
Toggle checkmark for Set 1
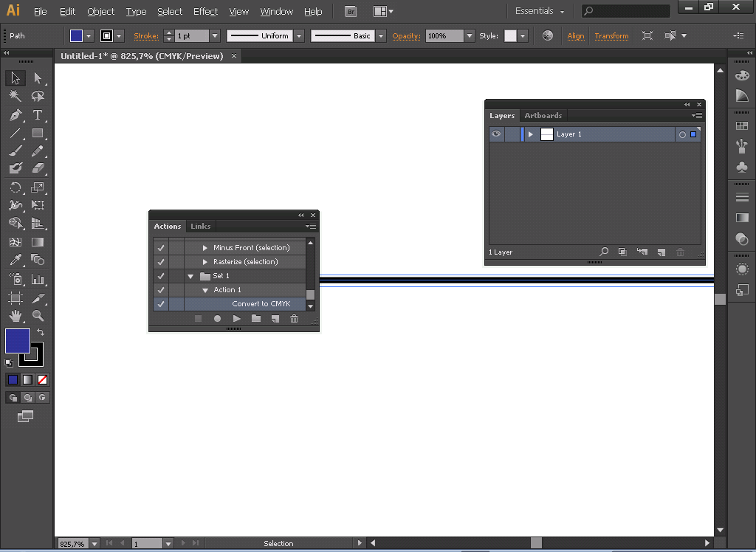click(x=161, y=276)
